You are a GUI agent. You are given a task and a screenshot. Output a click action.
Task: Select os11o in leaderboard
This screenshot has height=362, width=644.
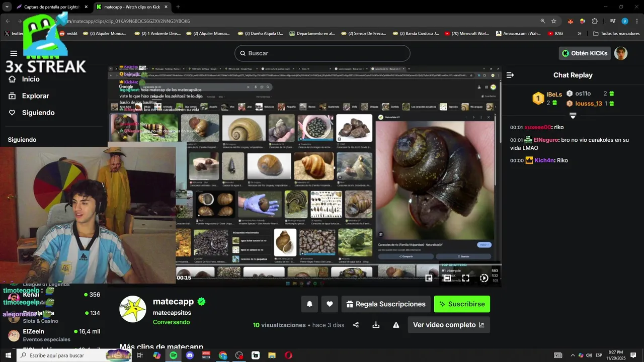(x=583, y=94)
